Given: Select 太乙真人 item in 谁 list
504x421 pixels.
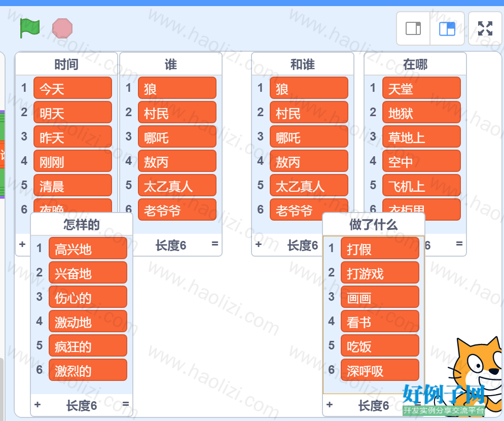Looking at the screenshot, I should pyautogui.click(x=177, y=185).
